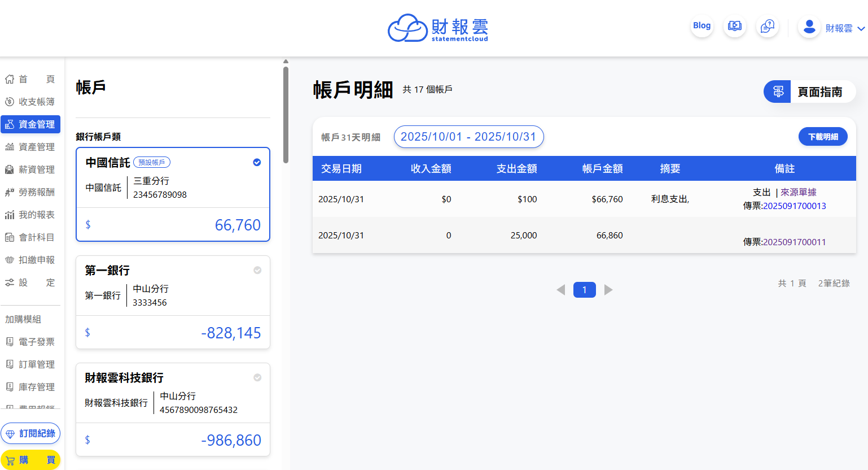Click the user avatar icon
868x470 pixels.
(x=809, y=27)
